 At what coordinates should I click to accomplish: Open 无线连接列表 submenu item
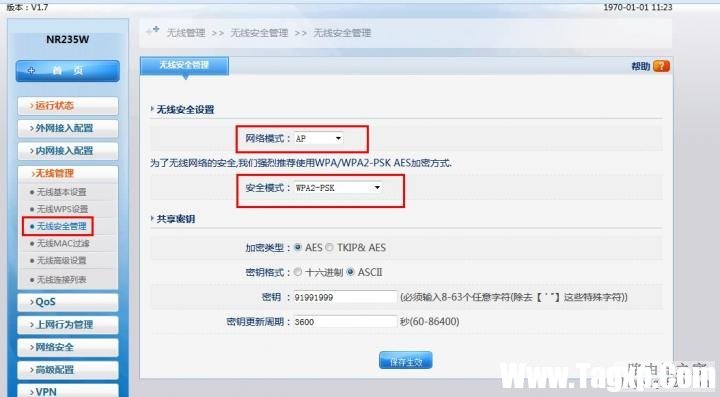click(62, 280)
